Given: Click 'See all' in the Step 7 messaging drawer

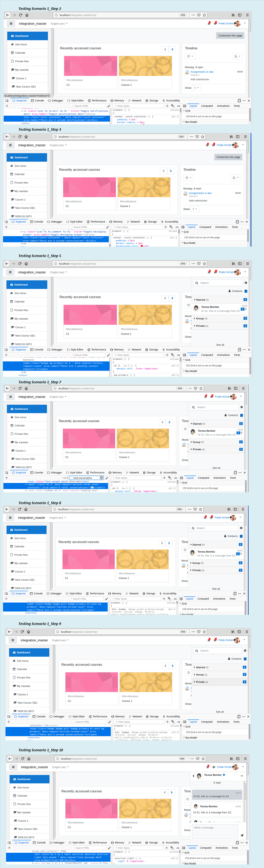Looking at the screenshot, I should (216, 468).
